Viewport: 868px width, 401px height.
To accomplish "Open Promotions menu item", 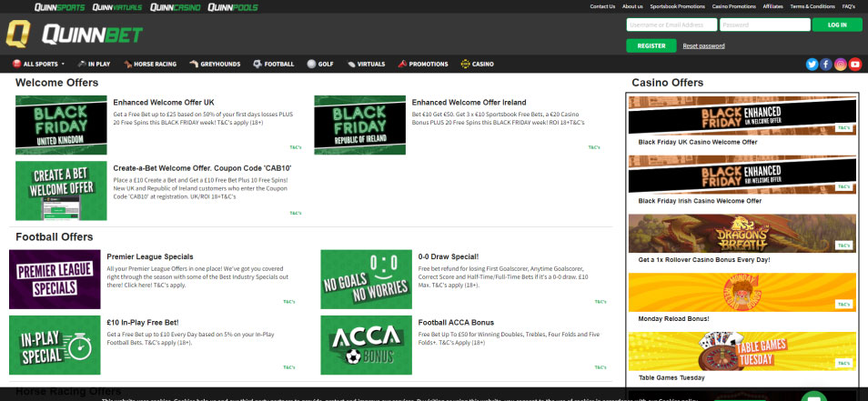I will [423, 65].
